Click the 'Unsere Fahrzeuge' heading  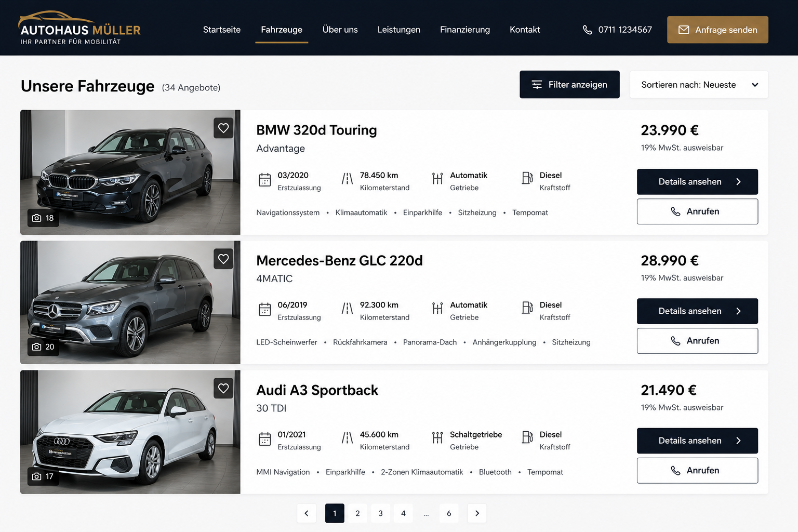tap(88, 86)
